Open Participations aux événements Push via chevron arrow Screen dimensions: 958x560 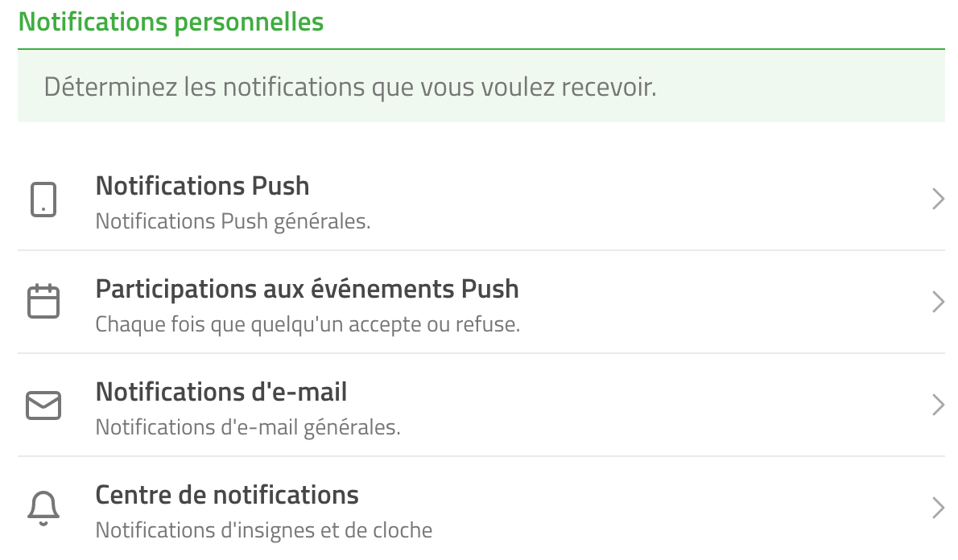938,302
